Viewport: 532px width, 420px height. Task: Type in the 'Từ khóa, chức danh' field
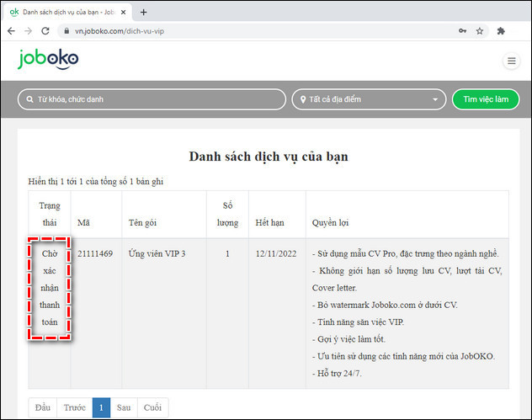click(x=152, y=99)
